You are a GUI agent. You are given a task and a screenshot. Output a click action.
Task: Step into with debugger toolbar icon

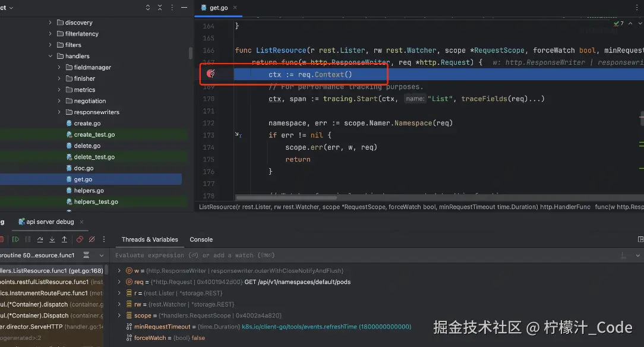pyautogui.click(x=52, y=239)
